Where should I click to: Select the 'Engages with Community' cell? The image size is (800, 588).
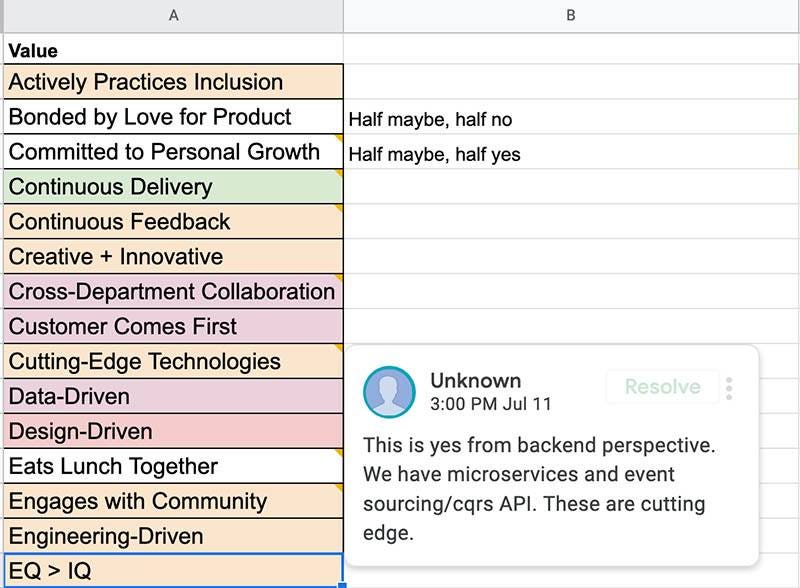coord(173,501)
